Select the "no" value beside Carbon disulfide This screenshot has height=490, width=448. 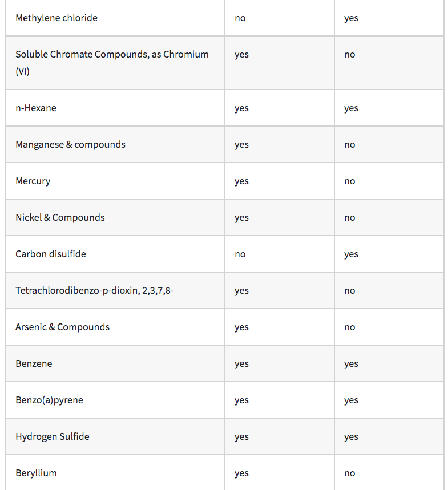tap(240, 254)
